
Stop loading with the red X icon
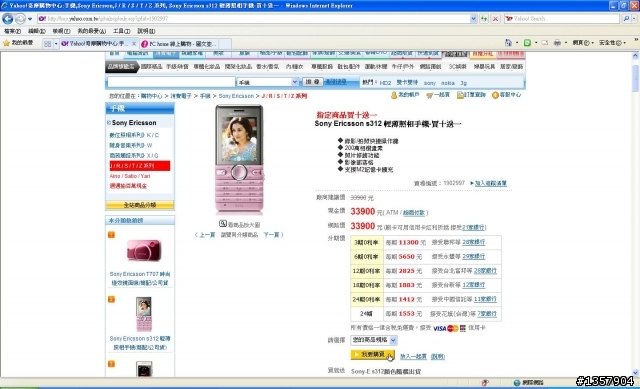point(495,19)
